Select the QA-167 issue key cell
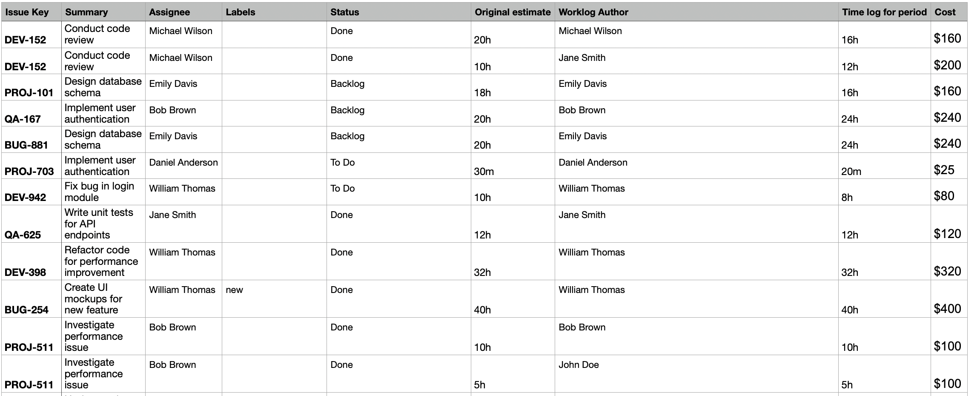 click(x=23, y=119)
